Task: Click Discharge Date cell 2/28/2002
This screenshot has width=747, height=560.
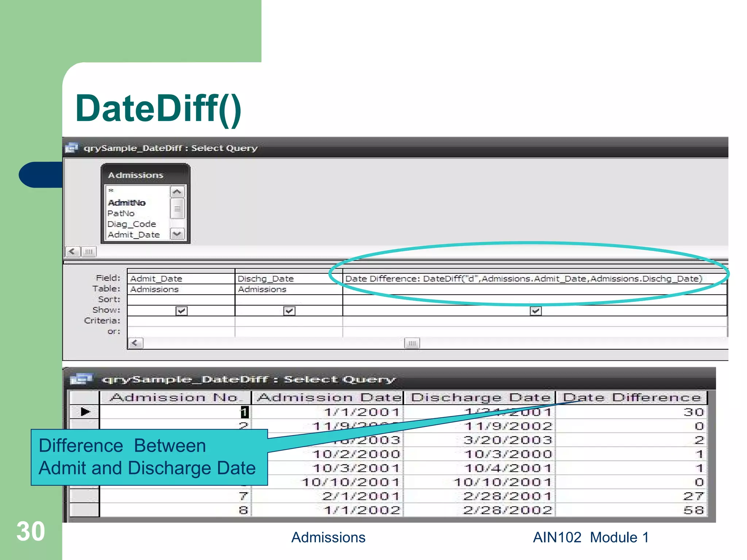Action: (479, 510)
